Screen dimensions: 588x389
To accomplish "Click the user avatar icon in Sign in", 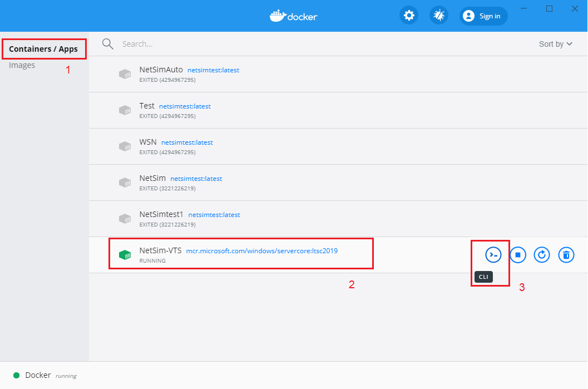I will pos(469,16).
